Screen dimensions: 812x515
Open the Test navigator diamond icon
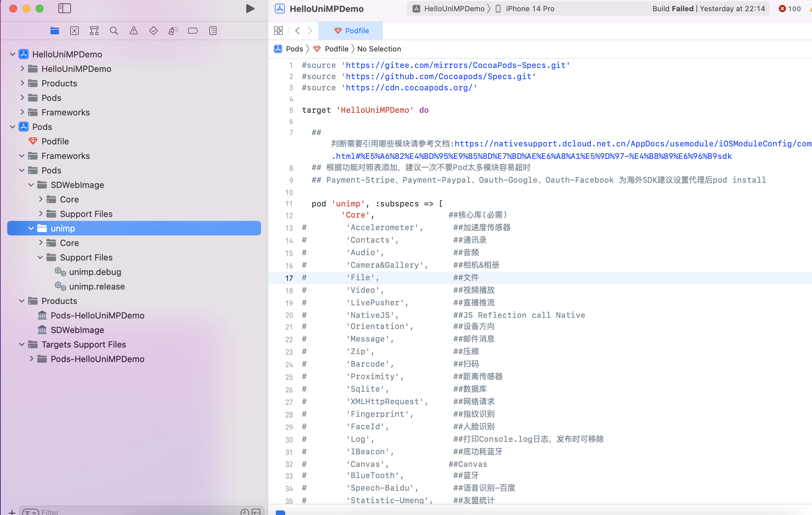(154, 31)
